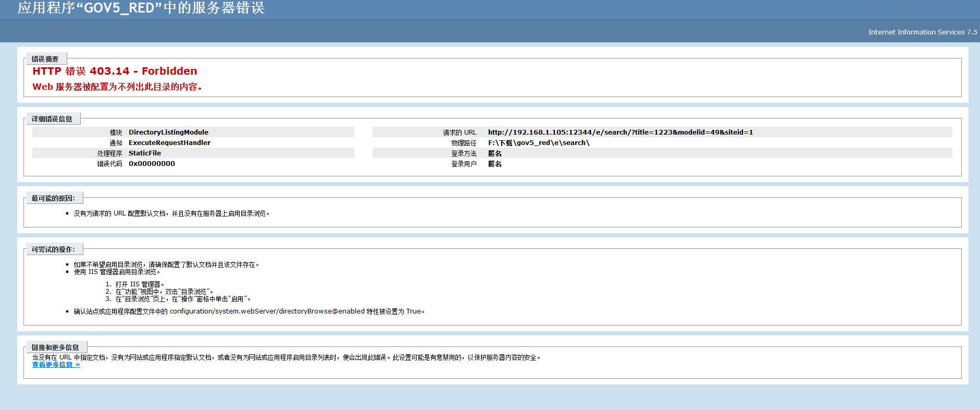Click step 1 打开 IIS 管理器
The height and width of the screenshot is (410, 980).
click(139, 284)
